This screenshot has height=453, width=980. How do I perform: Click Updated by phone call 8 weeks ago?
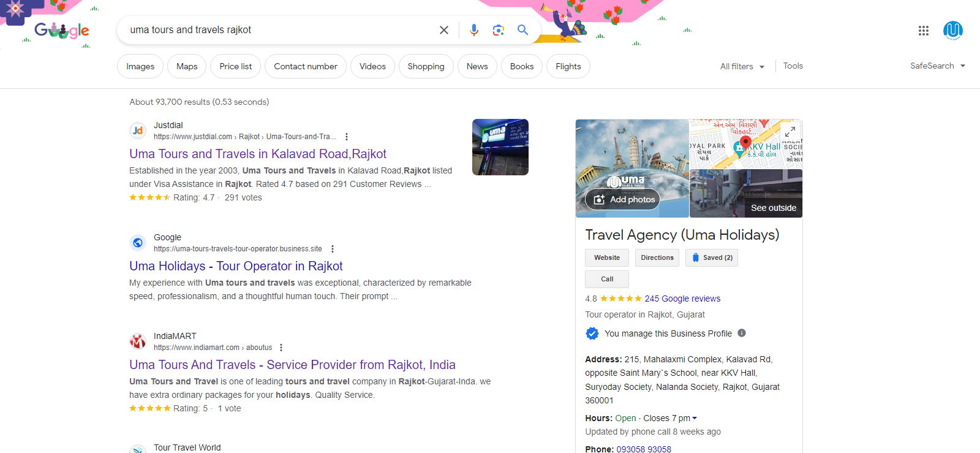(x=653, y=432)
